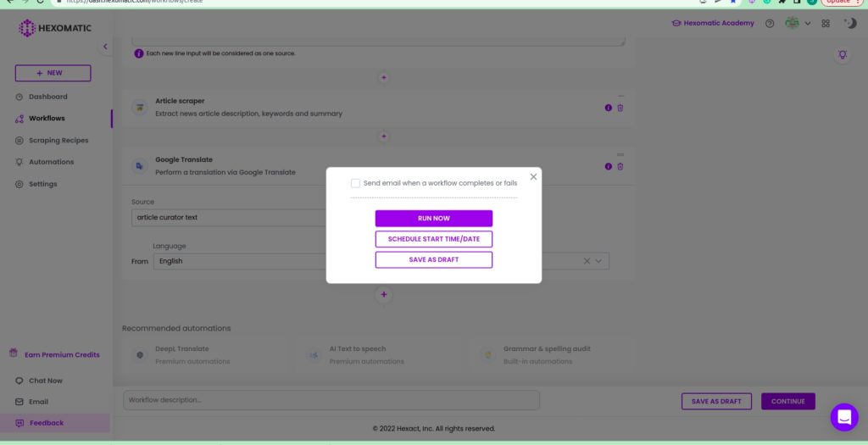Image resolution: width=868 pixels, height=445 pixels.
Task: Click the user avatar in header
Action: 793,23
